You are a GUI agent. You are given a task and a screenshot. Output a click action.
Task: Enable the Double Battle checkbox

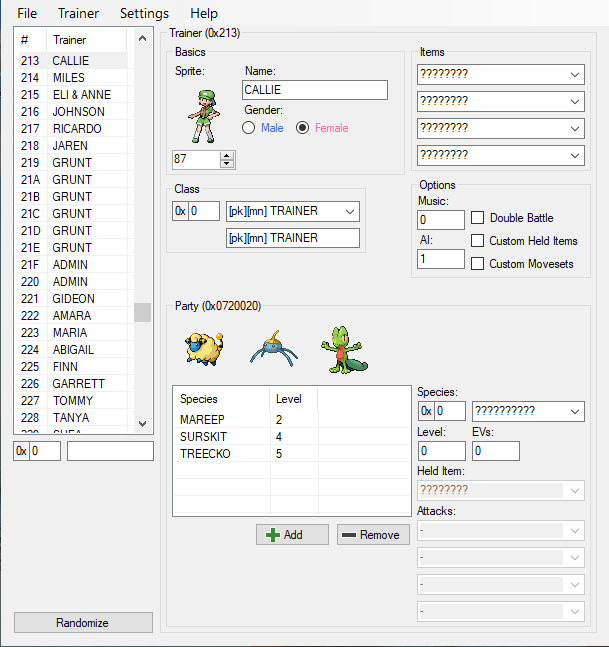(477, 217)
